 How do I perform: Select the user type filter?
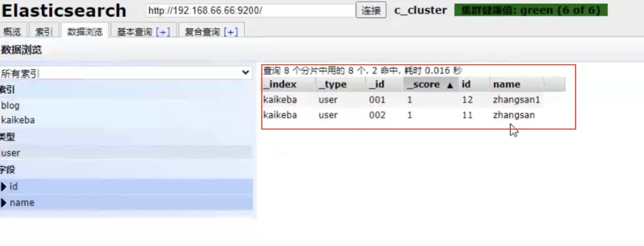click(126, 153)
